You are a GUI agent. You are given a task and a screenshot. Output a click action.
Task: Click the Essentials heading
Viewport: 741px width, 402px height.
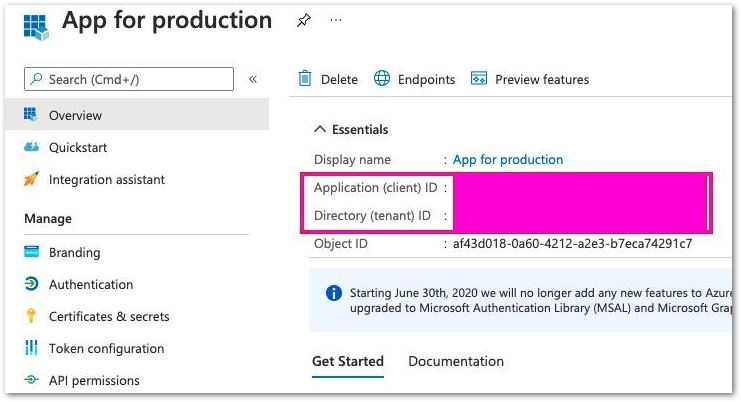click(360, 129)
